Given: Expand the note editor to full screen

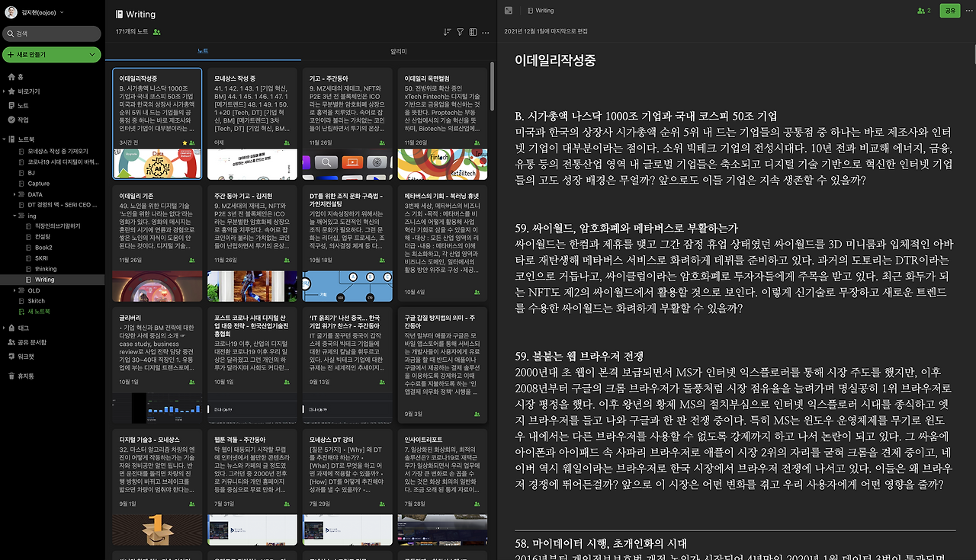Looking at the screenshot, I should pos(509,11).
